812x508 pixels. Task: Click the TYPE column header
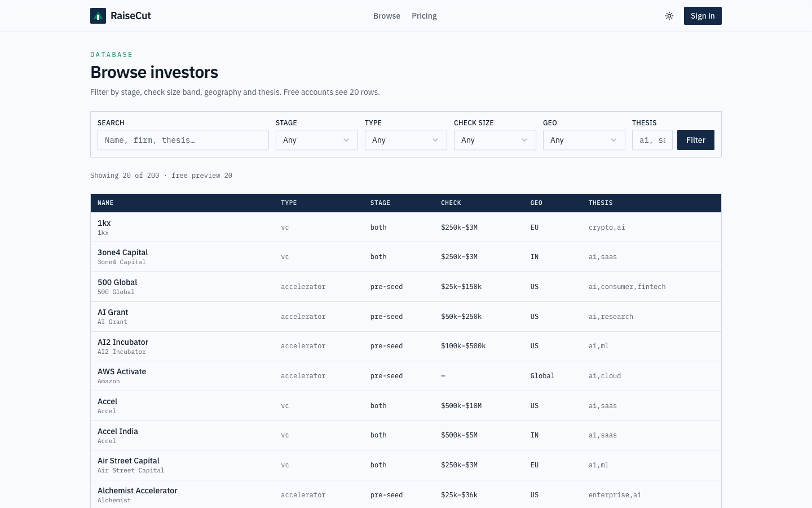pyautogui.click(x=289, y=203)
